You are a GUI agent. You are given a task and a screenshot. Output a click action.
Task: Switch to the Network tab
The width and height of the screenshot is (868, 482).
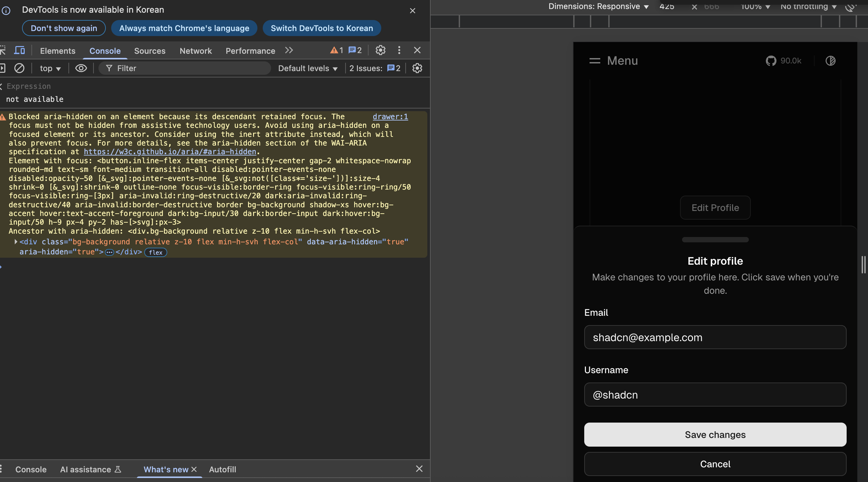(x=195, y=51)
